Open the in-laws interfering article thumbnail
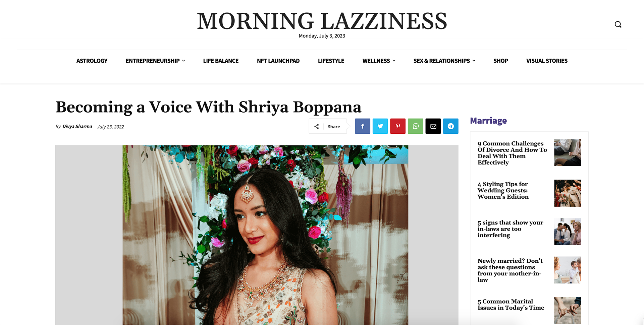 (568, 232)
